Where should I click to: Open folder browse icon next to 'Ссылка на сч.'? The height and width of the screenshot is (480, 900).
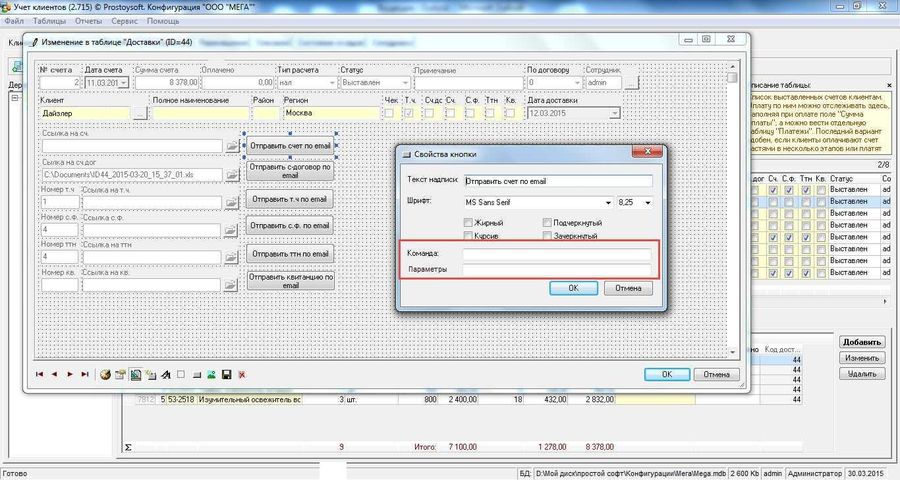pos(231,146)
